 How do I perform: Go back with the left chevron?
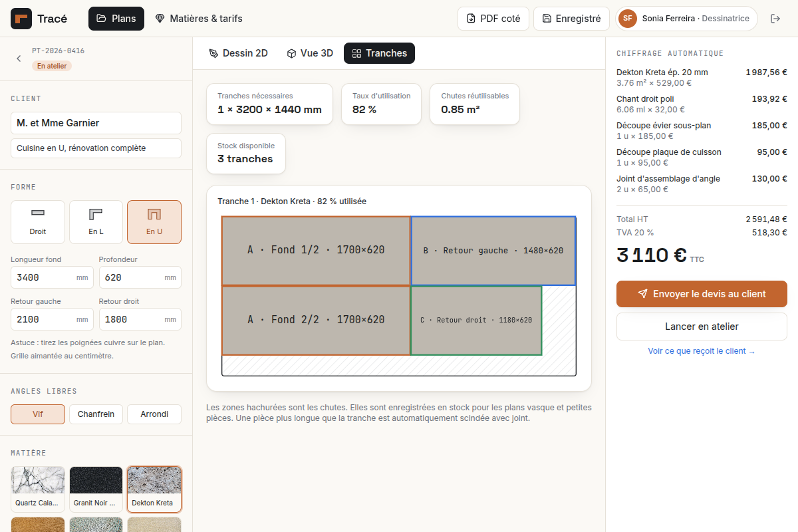19,59
